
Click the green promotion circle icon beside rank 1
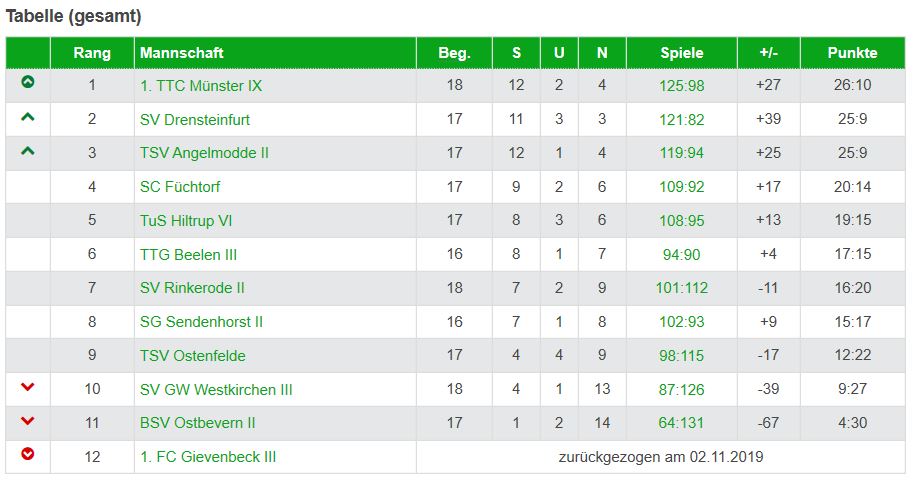tap(28, 83)
